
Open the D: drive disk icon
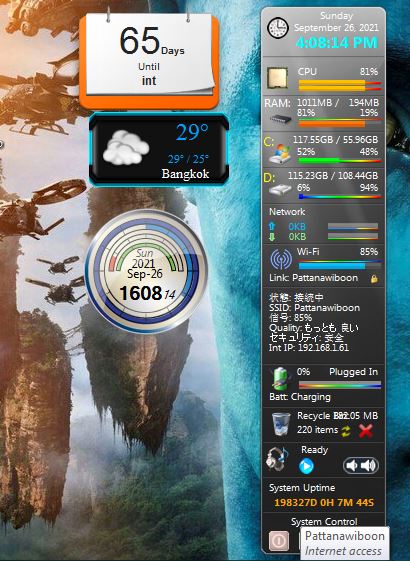(x=280, y=190)
